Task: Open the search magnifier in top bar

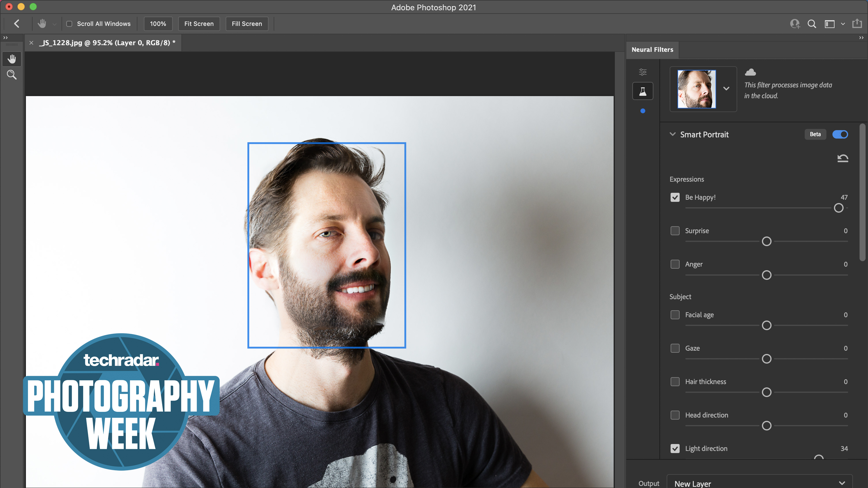Action: click(812, 23)
